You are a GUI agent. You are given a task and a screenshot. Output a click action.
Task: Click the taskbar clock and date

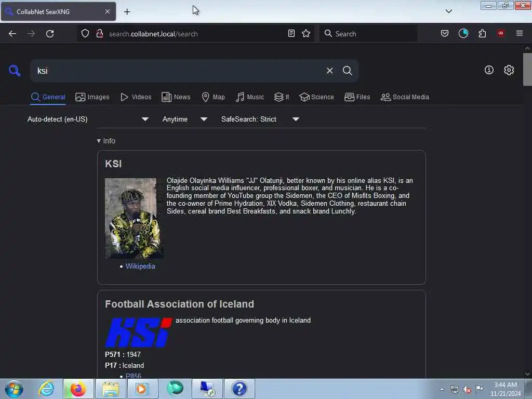tap(505, 389)
